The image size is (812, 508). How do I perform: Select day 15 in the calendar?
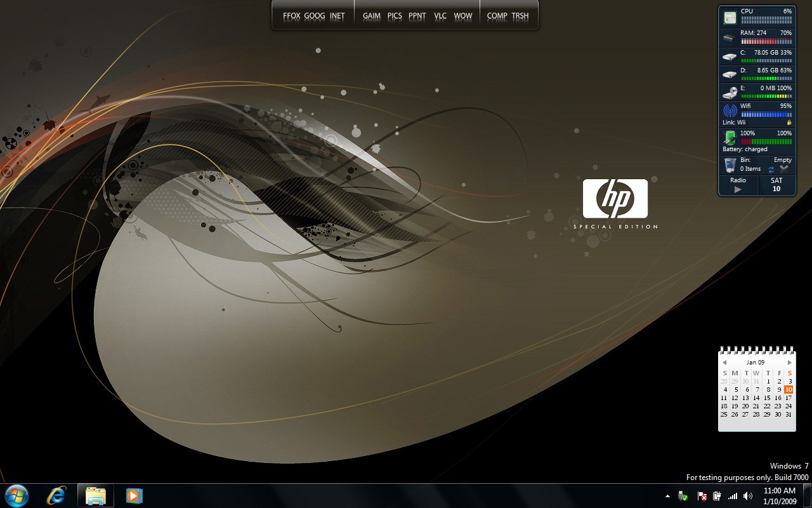(767, 398)
